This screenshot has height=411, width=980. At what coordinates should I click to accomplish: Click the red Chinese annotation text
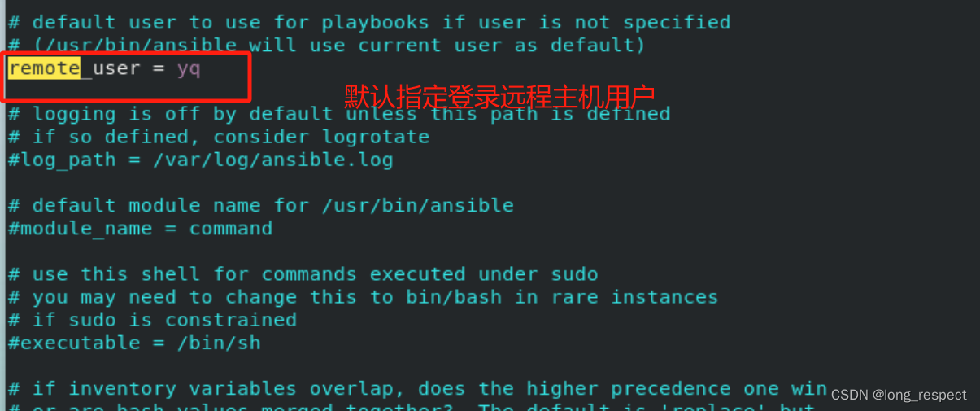pyautogui.click(x=499, y=97)
